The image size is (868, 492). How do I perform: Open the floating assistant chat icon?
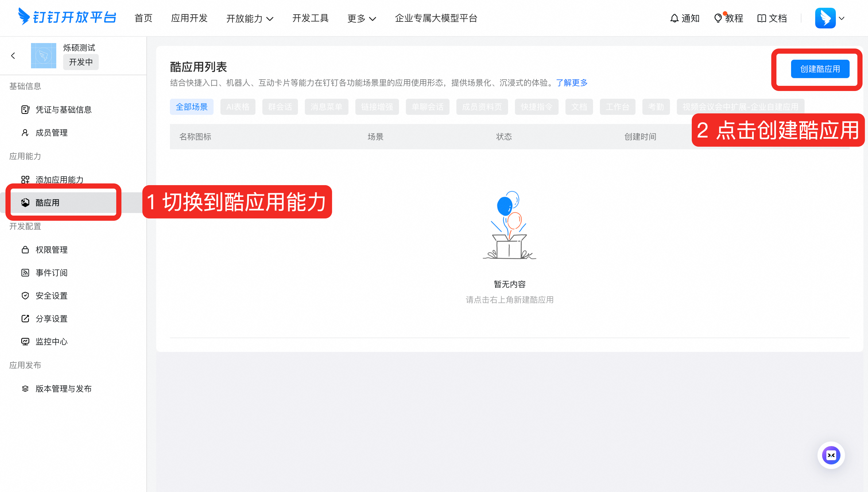pos(831,455)
